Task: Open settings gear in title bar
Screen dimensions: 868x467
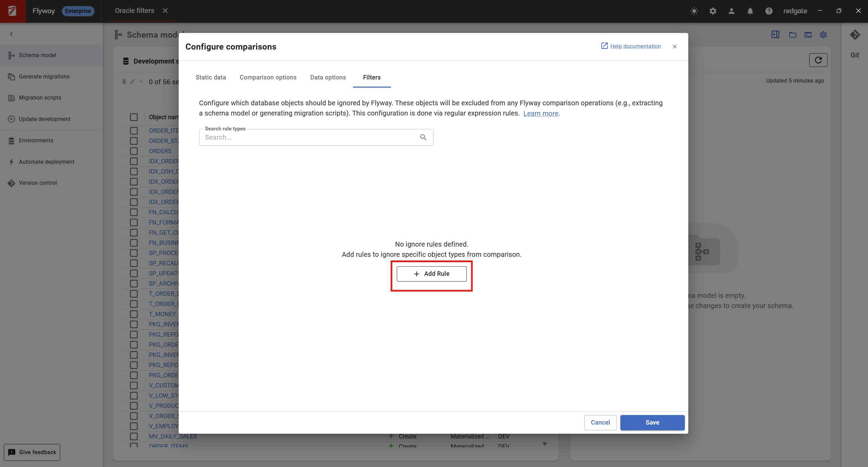Action: tap(713, 11)
